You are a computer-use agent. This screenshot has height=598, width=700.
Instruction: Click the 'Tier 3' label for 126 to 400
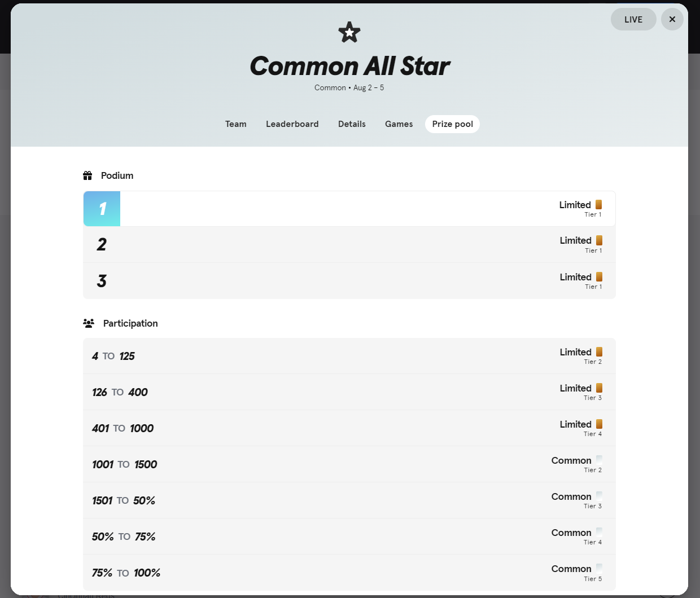[593, 398]
